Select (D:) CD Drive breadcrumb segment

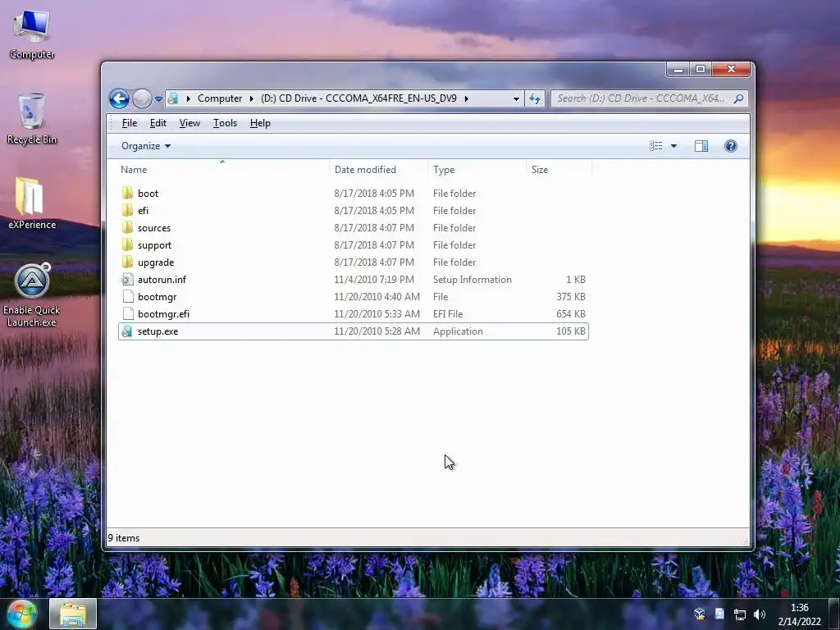[358, 98]
